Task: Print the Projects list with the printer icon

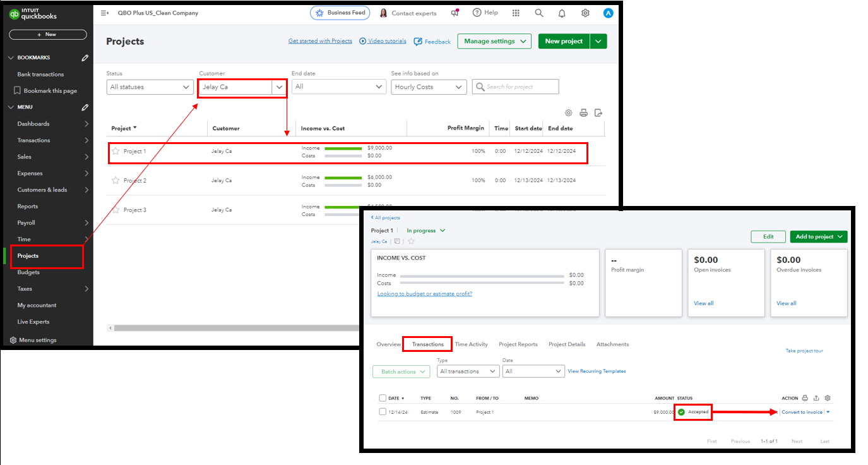Action: 583,113
